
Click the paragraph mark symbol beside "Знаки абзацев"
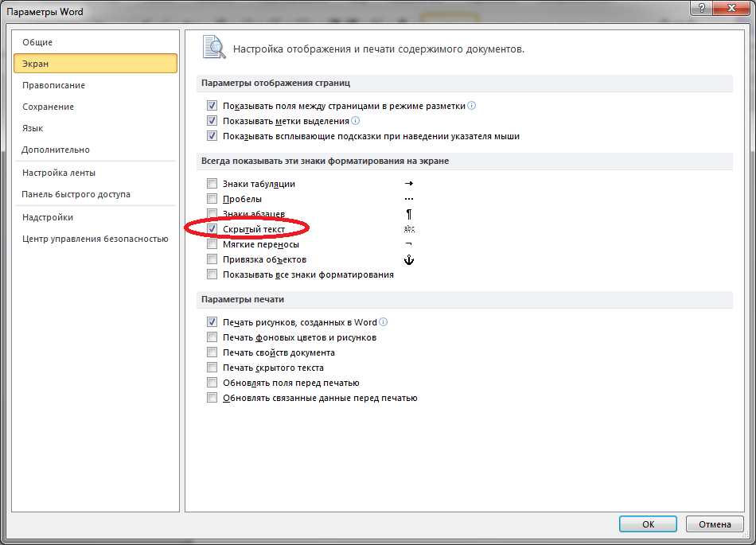tap(409, 214)
